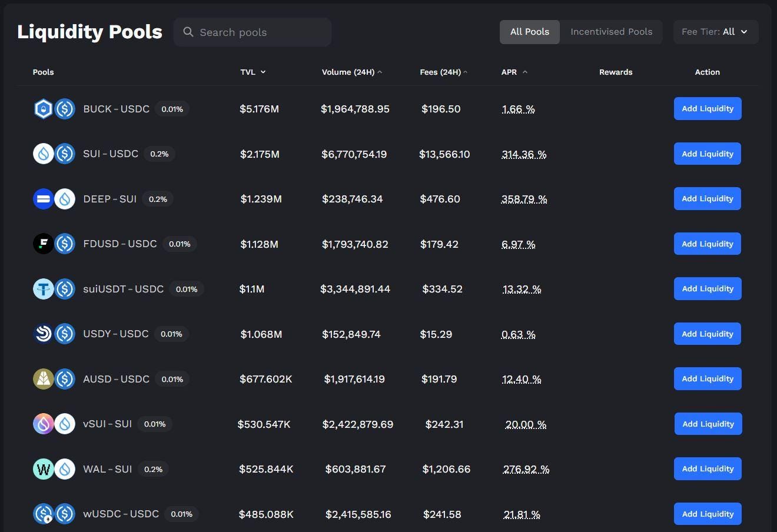Add Liquidity to DEEP-SUI pool
Image resolution: width=777 pixels, height=532 pixels.
(708, 199)
